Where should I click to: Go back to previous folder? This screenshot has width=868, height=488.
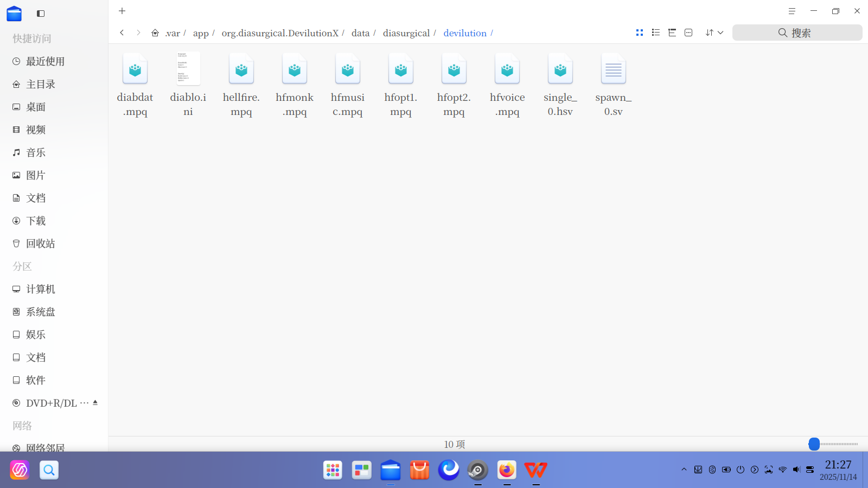click(x=122, y=33)
